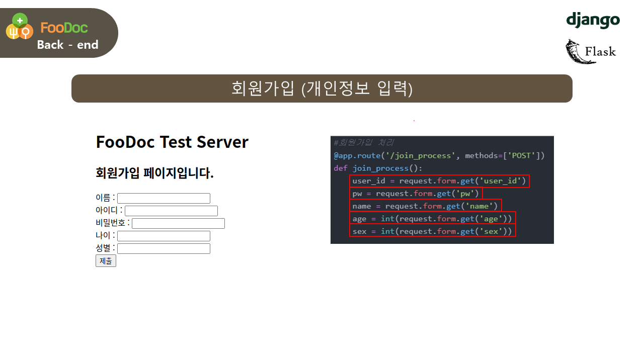644x362 pixels.
Task: Click the '회원가입 페이지입니다.' subheading
Action: coord(154,173)
